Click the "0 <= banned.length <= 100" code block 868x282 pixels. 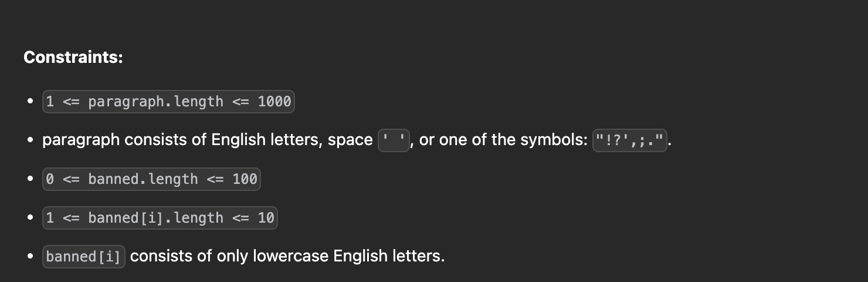(x=151, y=179)
